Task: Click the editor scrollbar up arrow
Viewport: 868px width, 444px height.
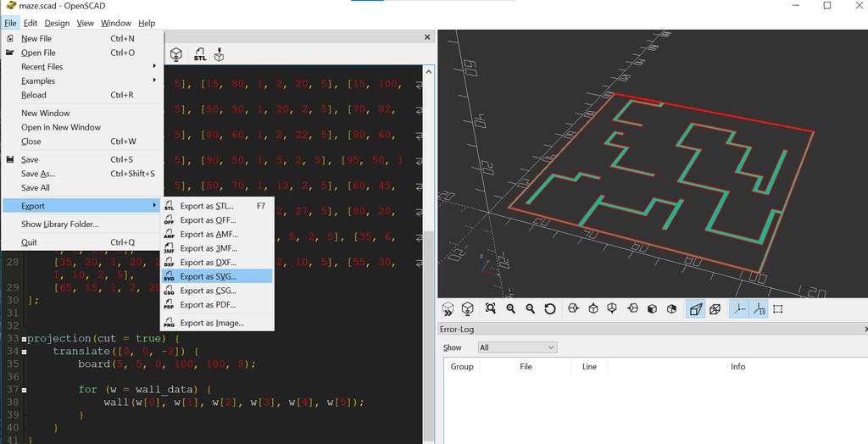Action: [428, 71]
